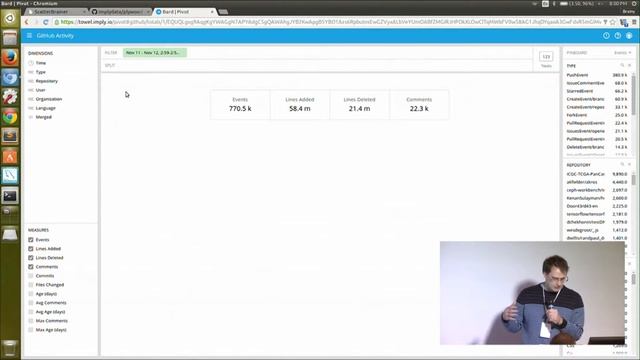Screen dimensions: 640x360
Task: Switch to the implydata GitHub tab
Action: click(x=120, y=12)
